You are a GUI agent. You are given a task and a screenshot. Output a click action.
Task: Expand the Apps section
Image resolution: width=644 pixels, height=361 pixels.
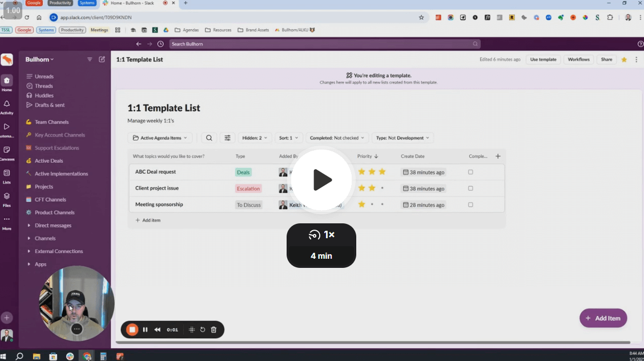tap(37, 264)
